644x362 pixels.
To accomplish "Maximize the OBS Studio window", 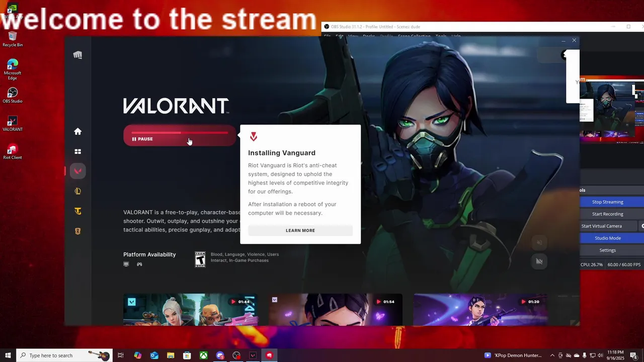I will 628,27.
